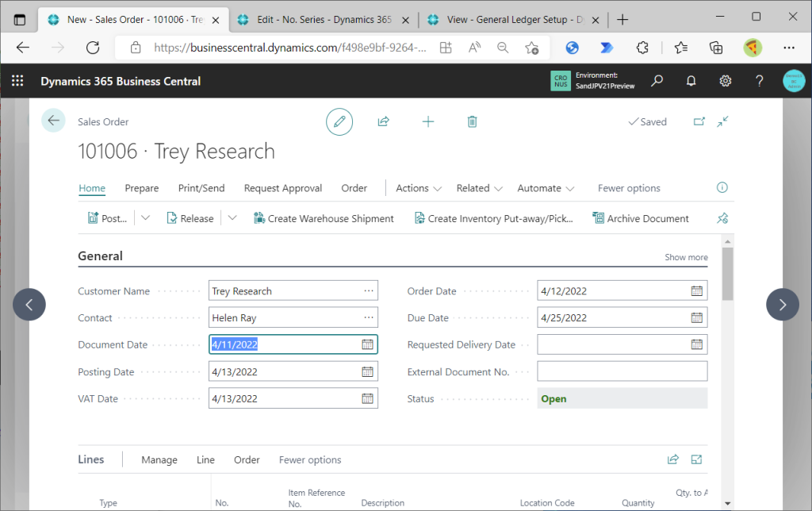
Task: Delete the sales order with trash icon
Action: coord(473,121)
